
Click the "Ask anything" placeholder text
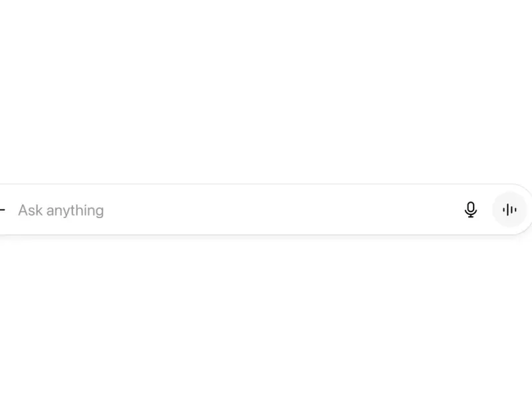coord(61,210)
